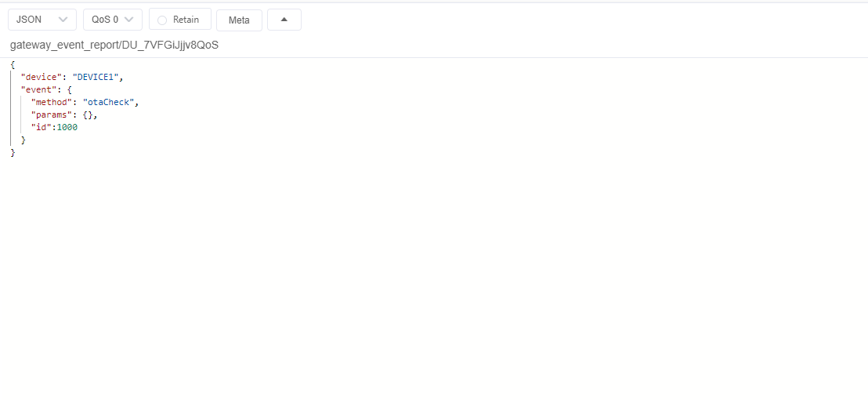Click the "DEVICE1" value in the payload
Viewport: 868px width, 400px height.
pyautogui.click(x=97, y=77)
